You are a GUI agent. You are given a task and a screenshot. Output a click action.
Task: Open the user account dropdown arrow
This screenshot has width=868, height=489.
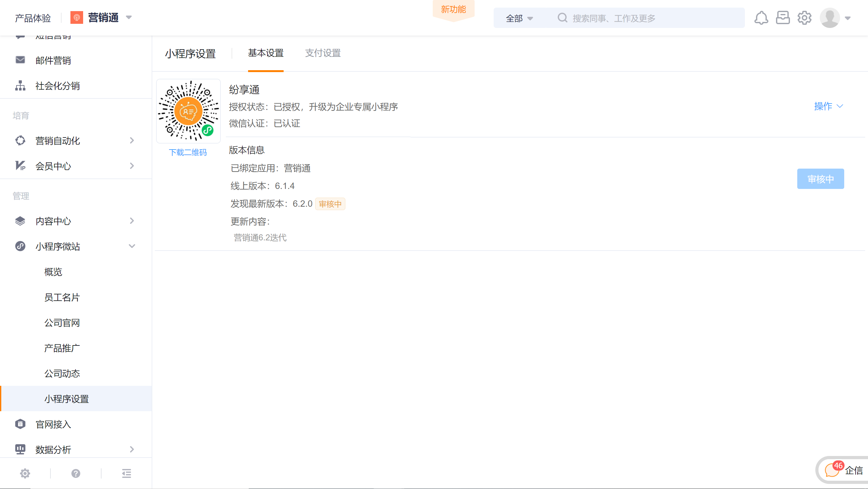tap(847, 18)
